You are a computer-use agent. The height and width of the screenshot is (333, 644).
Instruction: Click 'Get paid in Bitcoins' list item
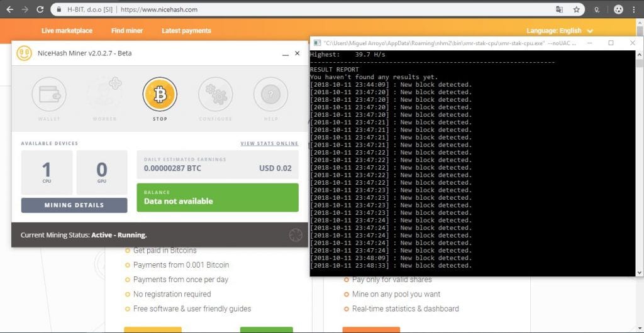coord(165,250)
